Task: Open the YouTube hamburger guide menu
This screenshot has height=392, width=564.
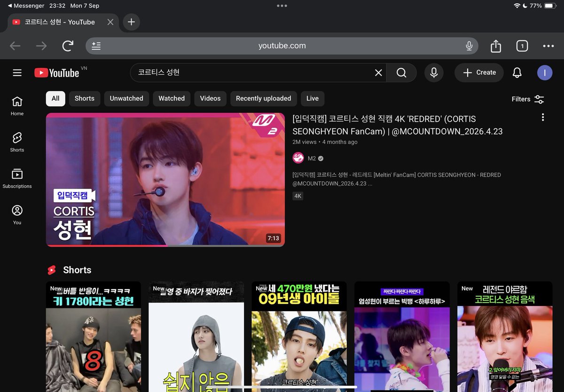Action: (17, 73)
